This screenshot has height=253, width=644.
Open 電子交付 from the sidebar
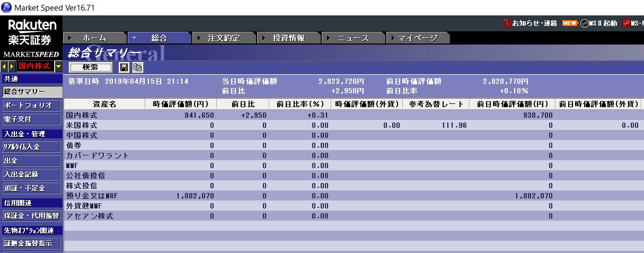(31, 119)
